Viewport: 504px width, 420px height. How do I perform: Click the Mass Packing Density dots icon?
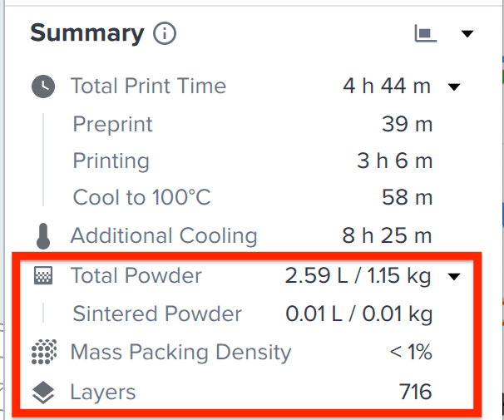click(44, 352)
